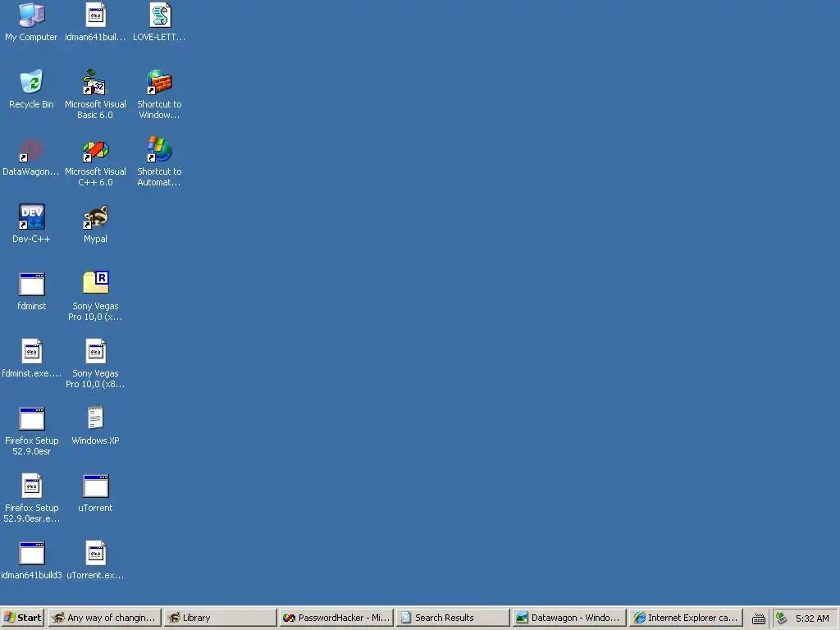Viewport: 840px width, 630px height.
Task: Switch to the Search Results taskbar window
Action: [x=452, y=618]
